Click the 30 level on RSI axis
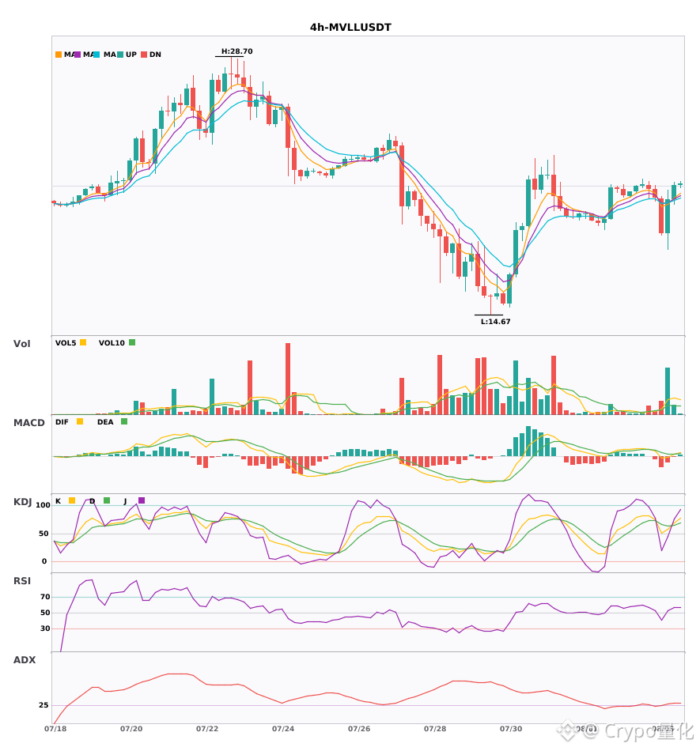The height and width of the screenshot is (751, 700). point(45,628)
